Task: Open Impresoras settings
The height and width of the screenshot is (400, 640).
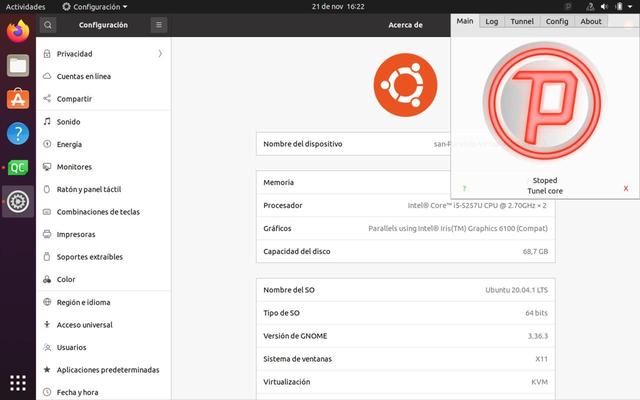Action: pyautogui.click(x=104, y=234)
